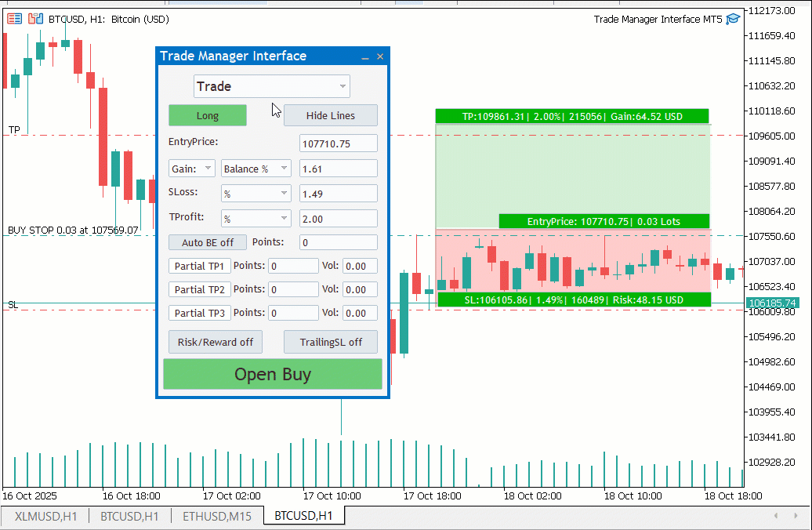Select the Long direction button
This screenshot has height=530, width=812.
pos(207,114)
